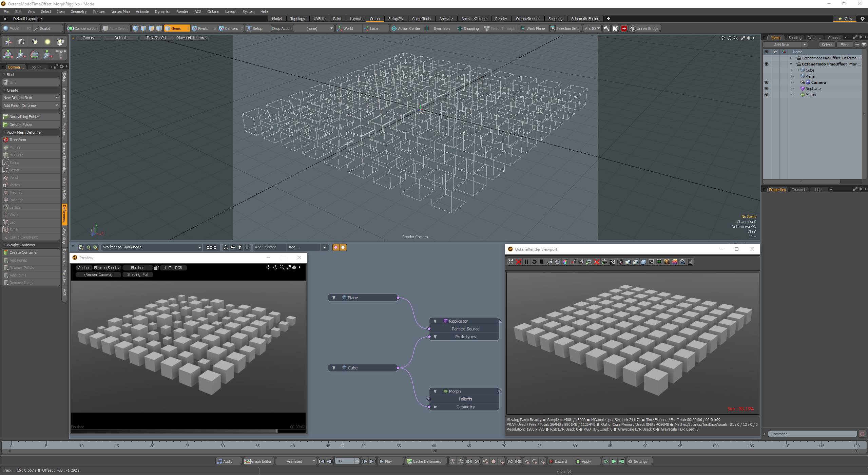This screenshot has height=475, width=868.
Task: Hide the Replicator item using its eye icon
Action: point(766,89)
